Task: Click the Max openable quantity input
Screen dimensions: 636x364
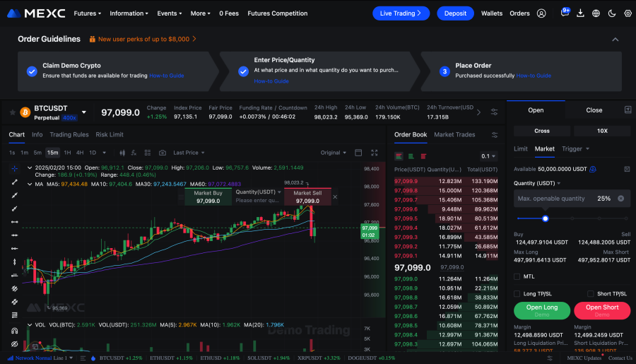Action: [572, 199]
